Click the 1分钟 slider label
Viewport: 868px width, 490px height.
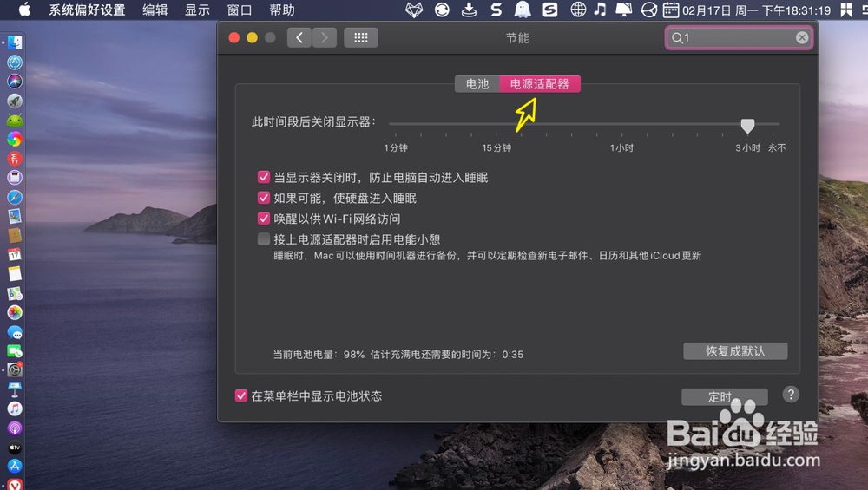[396, 147]
